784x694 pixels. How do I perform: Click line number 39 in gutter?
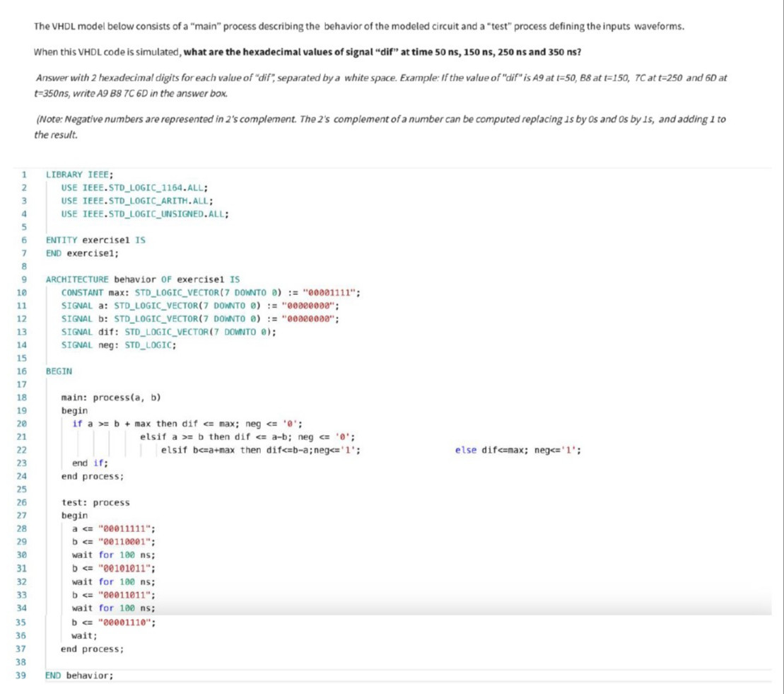click(21, 676)
